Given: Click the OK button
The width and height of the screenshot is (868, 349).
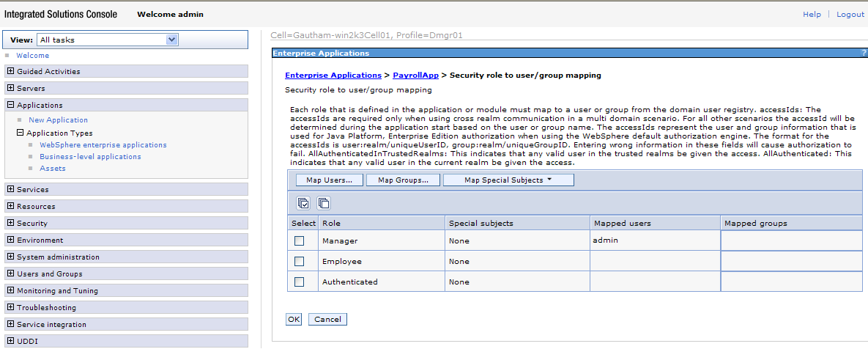Looking at the screenshot, I should click(294, 320).
